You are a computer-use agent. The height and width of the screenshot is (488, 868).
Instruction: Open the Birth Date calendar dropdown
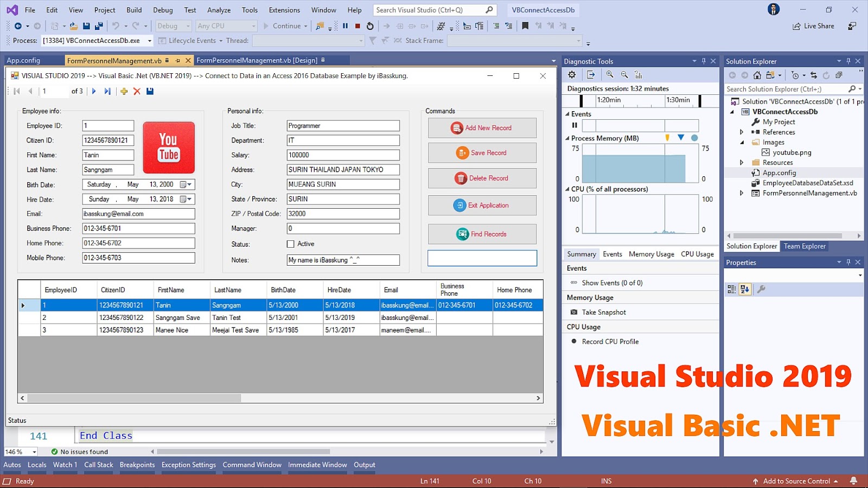pos(184,184)
